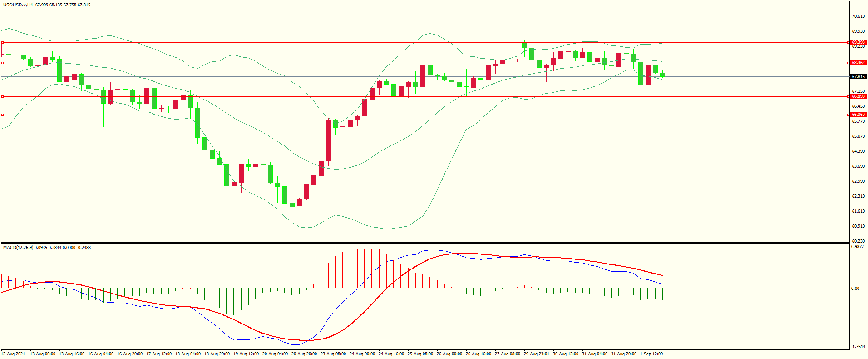The width and height of the screenshot is (868, 359).
Task: Click the 23 Aug 08:00 time label
Action: pyautogui.click(x=333, y=354)
